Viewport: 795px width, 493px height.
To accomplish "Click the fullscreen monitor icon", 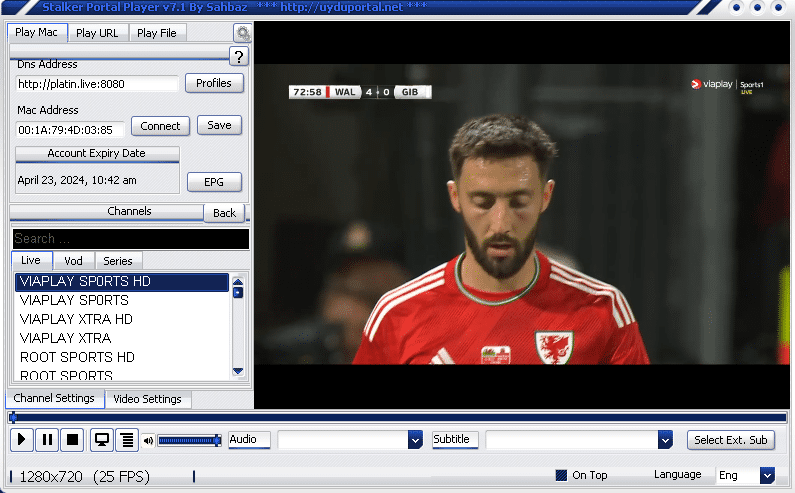I will (x=101, y=439).
